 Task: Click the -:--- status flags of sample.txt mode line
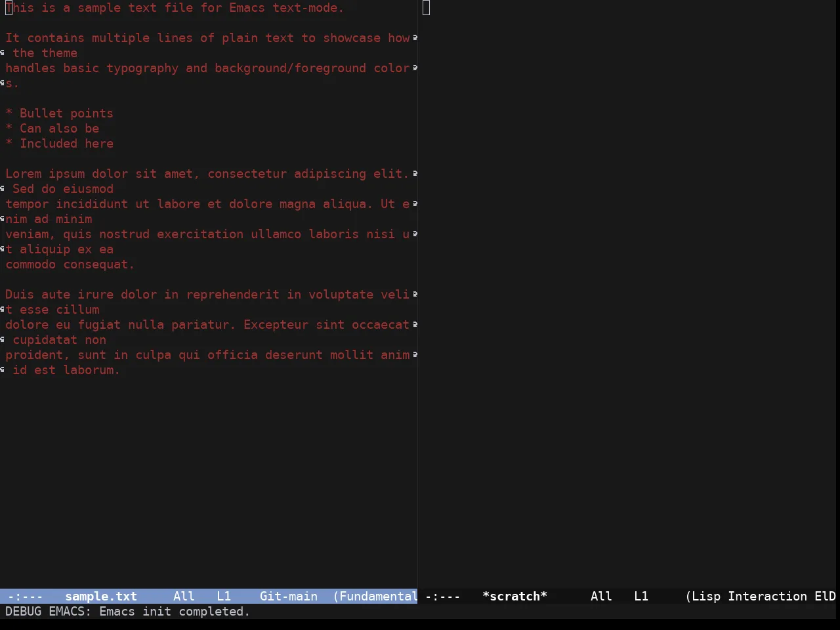pyautogui.click(x=26, y=596)
